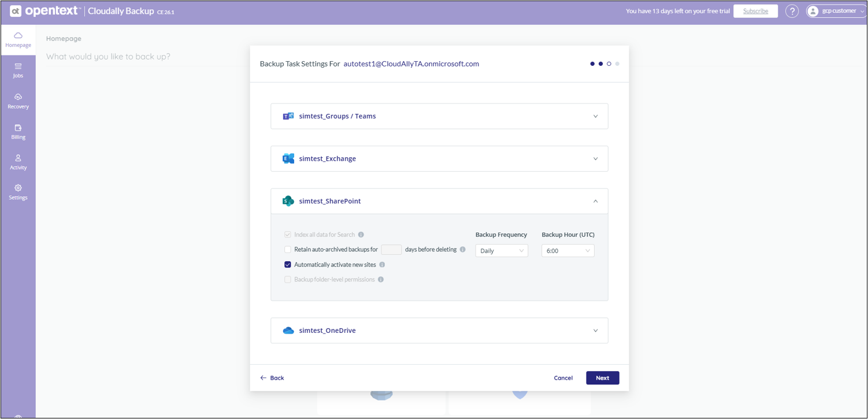
Task: Enable Retain auto-archived backups checkbox
Action: (287, 250)
